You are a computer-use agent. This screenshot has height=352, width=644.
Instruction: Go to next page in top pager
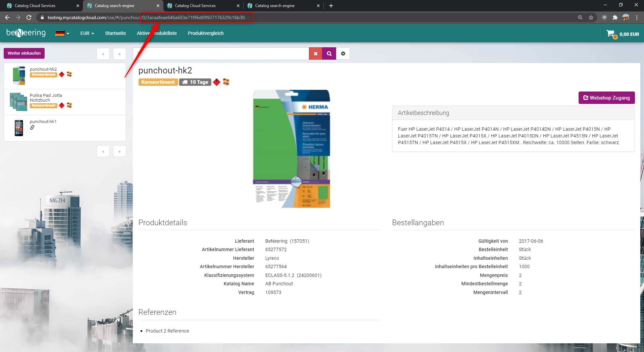(x=119, y=54)
